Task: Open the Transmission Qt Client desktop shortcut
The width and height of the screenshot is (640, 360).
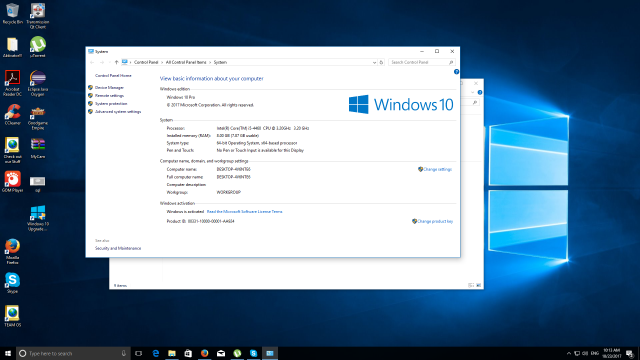Action: [x=38, y=16]
